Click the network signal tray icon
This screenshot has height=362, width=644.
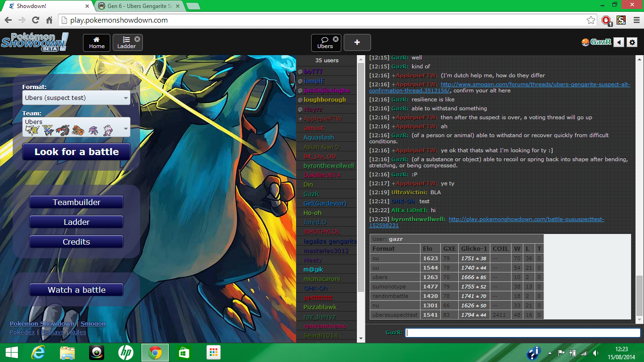(584, 353)
